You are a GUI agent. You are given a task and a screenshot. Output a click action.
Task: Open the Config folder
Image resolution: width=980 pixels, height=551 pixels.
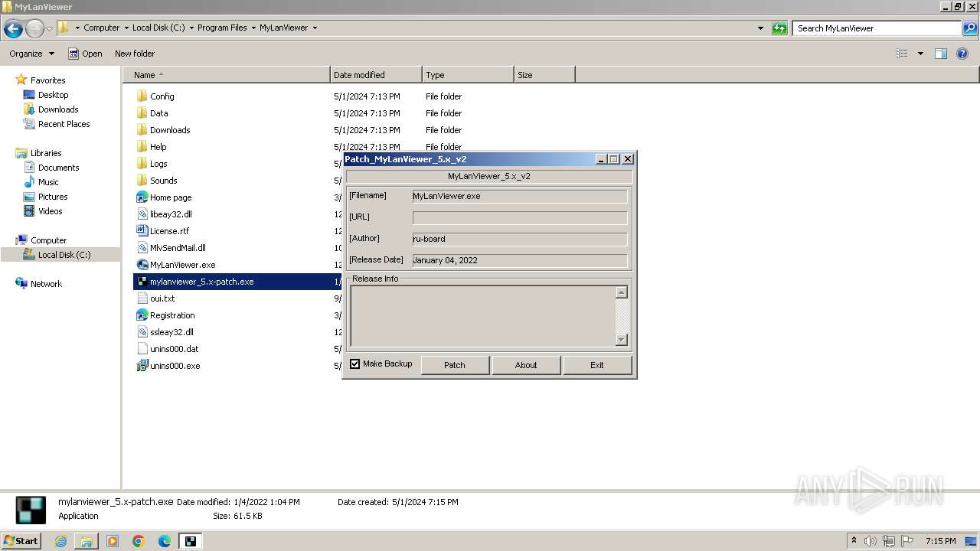click(x=162, y=96)
